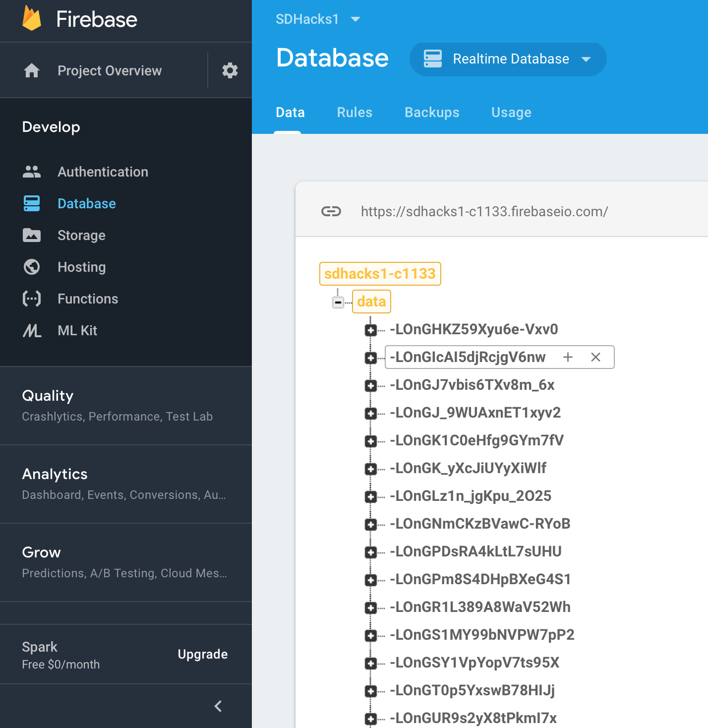Click the Database sidebar icon
Image resolution: width=708 pixels, height=728 pixels.
coord(32,203)
